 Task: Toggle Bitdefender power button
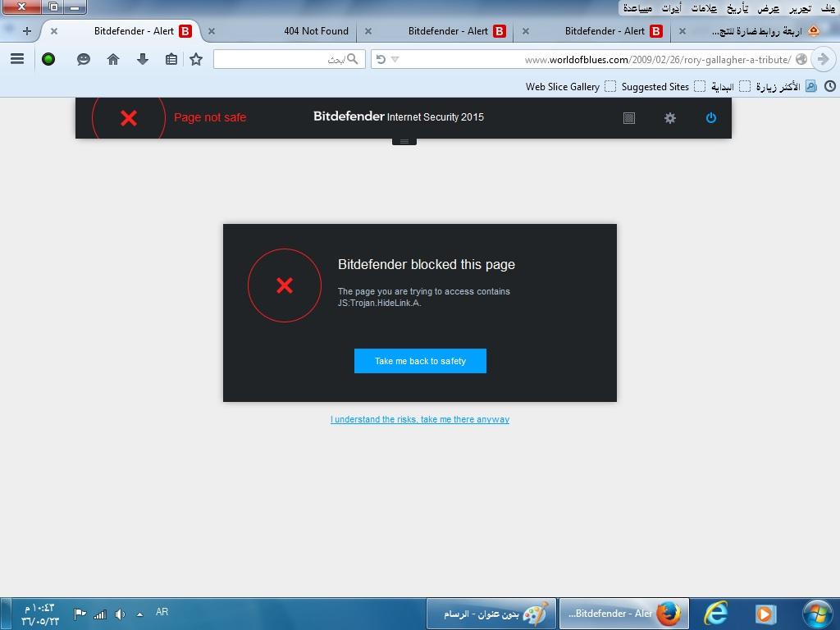pos(711,118)
